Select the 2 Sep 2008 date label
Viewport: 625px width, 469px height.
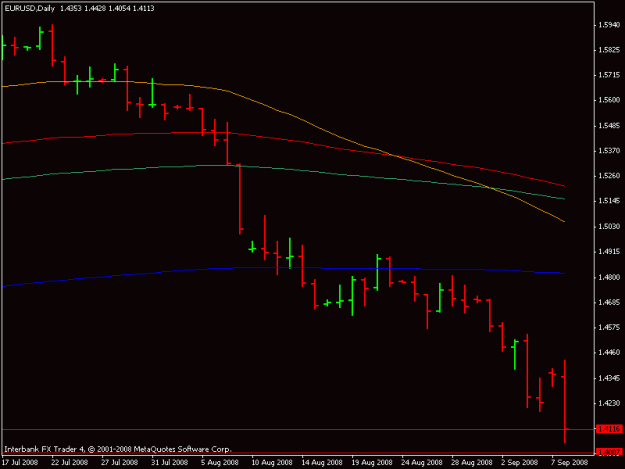tap(520, 462)
